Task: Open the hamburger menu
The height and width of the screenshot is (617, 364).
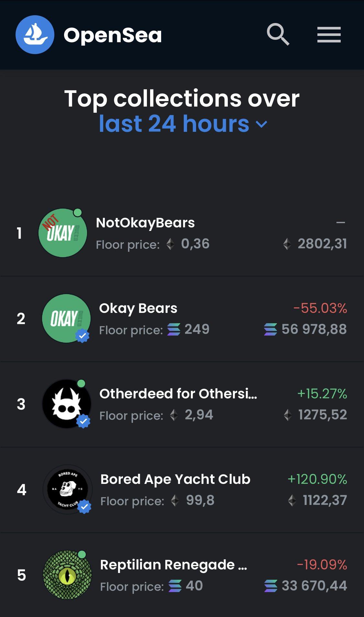Action: [329, 35]
